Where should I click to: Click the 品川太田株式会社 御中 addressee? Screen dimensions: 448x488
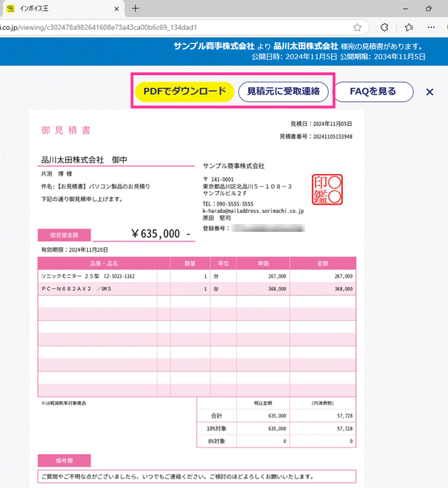pos(84,160)
